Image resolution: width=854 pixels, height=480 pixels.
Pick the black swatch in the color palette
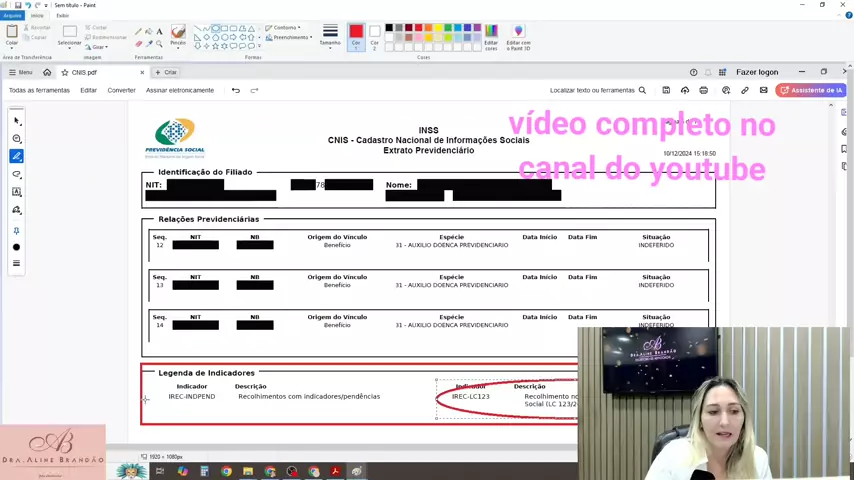pyautogui.click(x=389, y=28)
